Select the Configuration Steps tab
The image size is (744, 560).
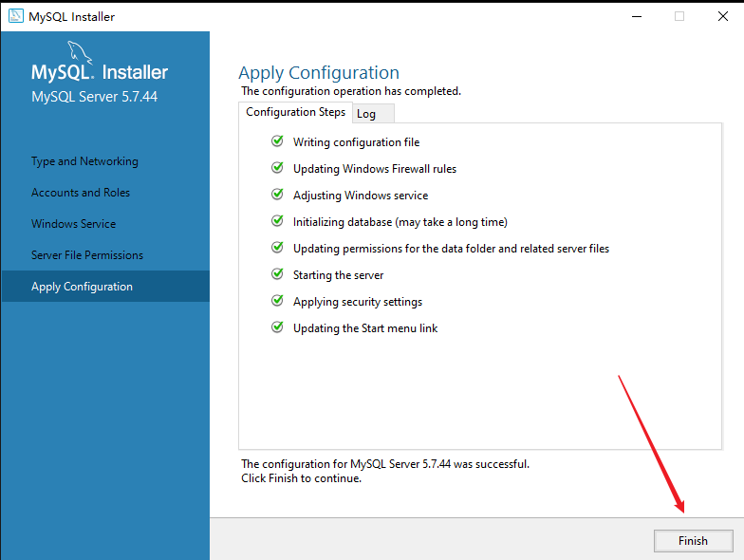[x=296, y=112]
